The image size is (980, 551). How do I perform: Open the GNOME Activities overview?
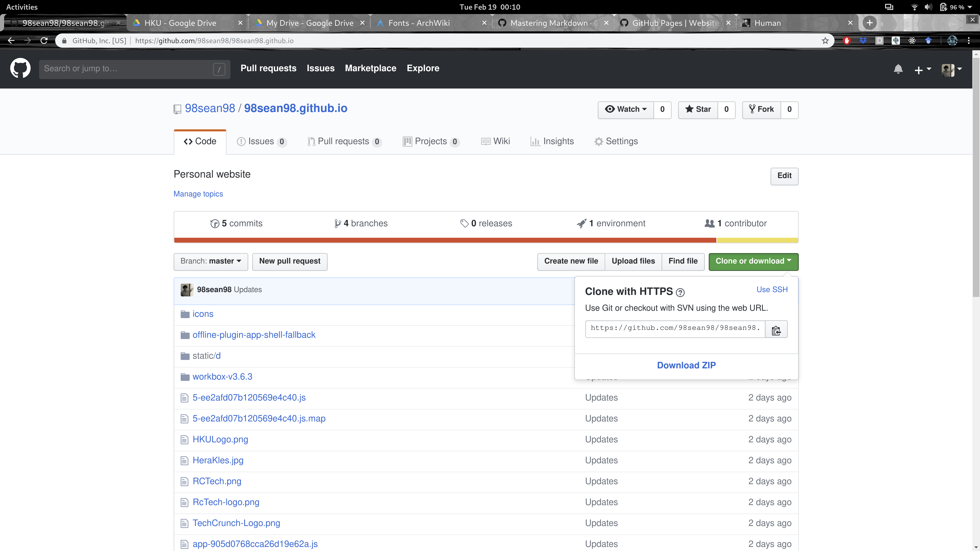(22, 7)
